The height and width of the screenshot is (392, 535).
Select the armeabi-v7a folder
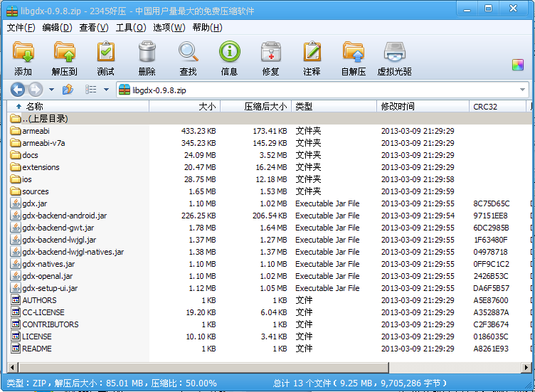pyautogui.click(x=43, y=143)
